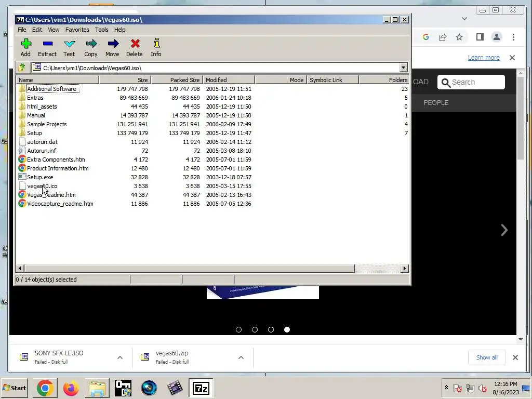
Task: Select the Extras folder
Action: [x=35, y=98]
